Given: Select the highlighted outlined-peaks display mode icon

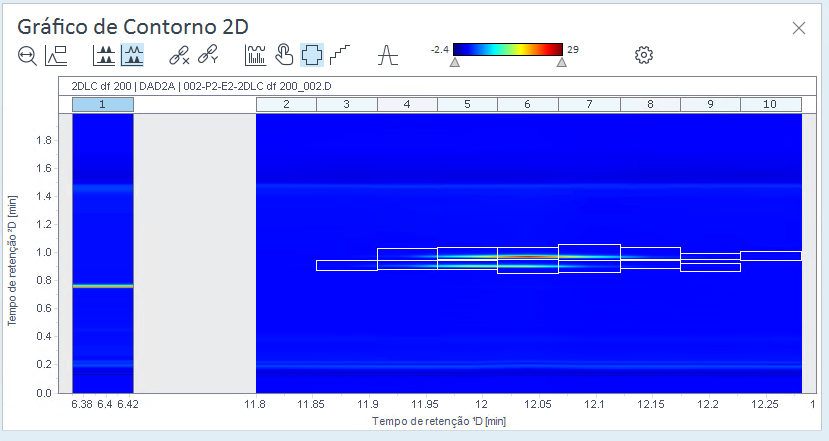Looking at the screenshot, I should pyautogui.click(x=132, y=55).
